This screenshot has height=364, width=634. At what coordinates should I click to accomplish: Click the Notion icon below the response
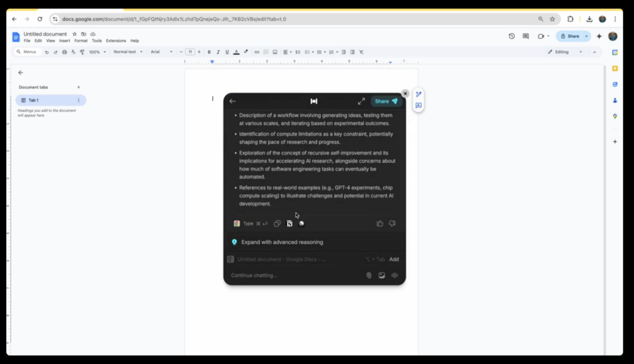coord(289,223)
